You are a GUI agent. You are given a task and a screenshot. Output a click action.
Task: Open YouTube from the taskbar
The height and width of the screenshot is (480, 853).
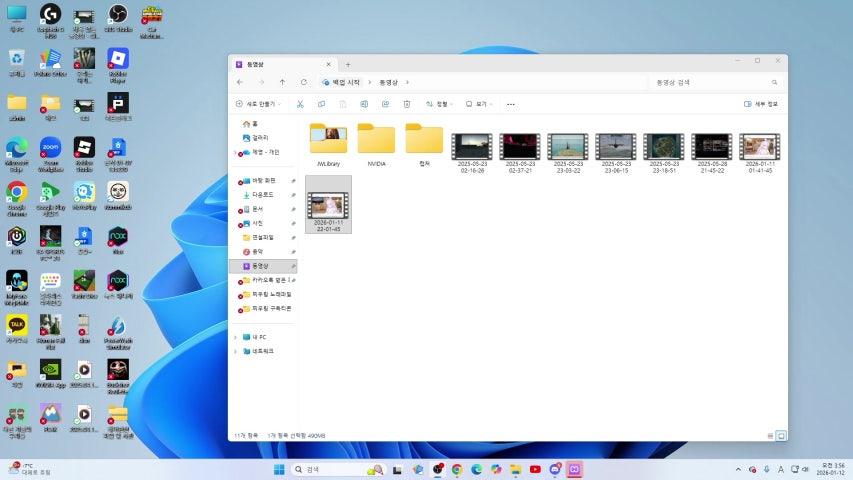click(535, 469)
